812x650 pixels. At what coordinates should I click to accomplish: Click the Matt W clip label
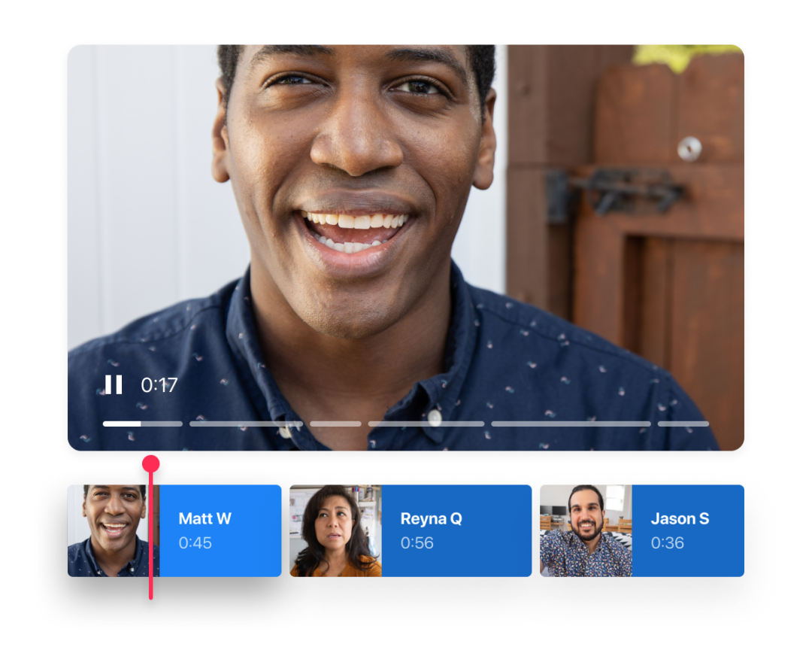[205, 518]
